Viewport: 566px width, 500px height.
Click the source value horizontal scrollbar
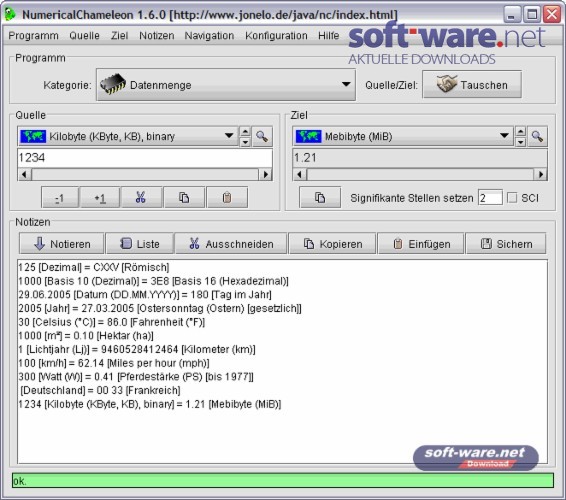(x=145, y=175)
